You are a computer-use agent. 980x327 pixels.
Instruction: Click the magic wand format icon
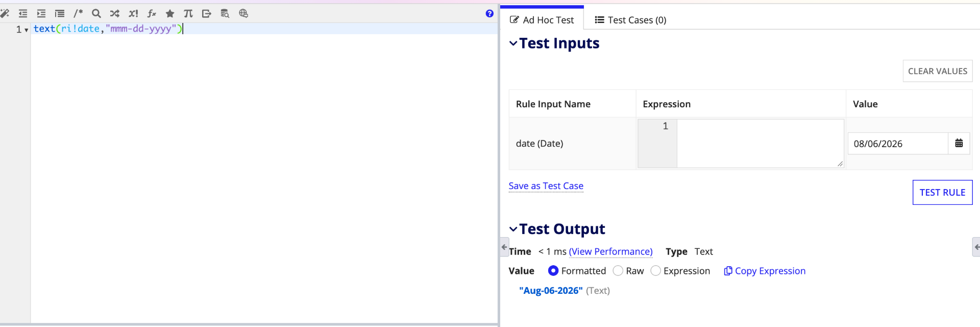pyautogui.click(x=5, y=13)
